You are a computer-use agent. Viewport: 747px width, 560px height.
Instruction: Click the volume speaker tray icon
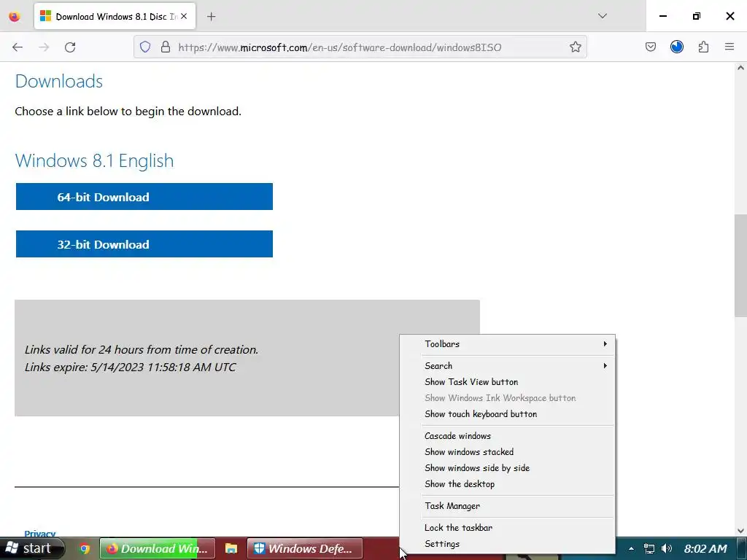pyautogui.click(x=667, y=548)
